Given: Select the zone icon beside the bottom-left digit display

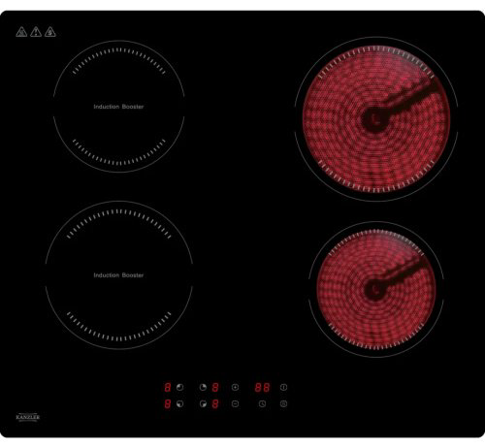Looking at the screenshot, I should click(x=180, y=403).
